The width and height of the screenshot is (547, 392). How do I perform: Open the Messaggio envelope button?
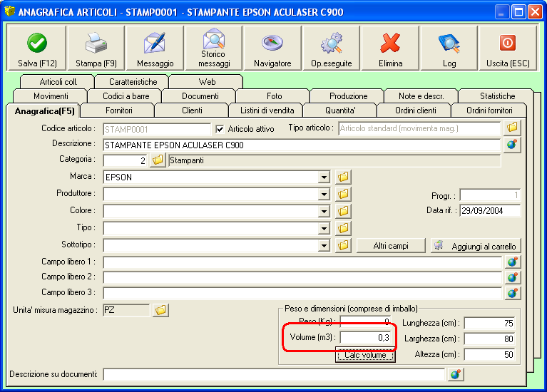(155, 48)
